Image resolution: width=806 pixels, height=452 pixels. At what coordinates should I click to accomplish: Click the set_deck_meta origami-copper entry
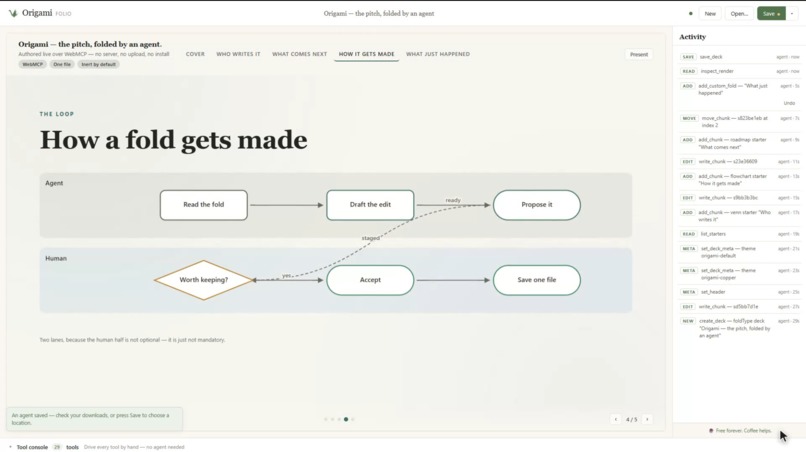point(740,274)
